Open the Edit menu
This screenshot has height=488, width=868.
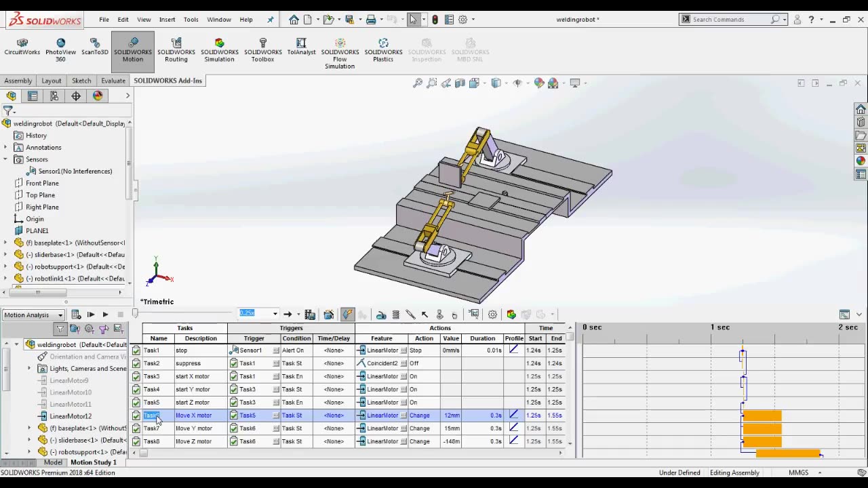tap(123, 20)
